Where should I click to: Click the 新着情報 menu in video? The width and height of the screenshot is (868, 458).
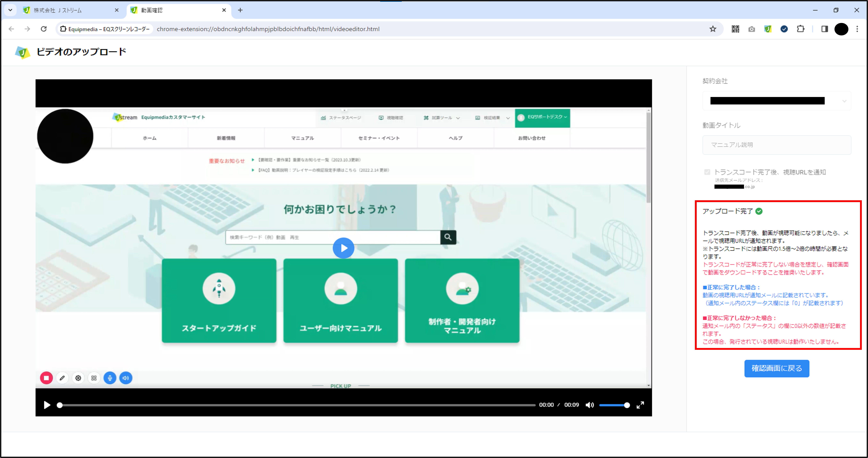[226, 138]
